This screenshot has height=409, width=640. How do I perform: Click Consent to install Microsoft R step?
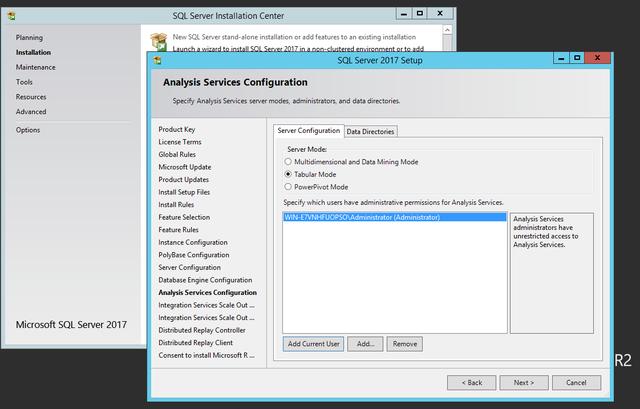[207, 356]
